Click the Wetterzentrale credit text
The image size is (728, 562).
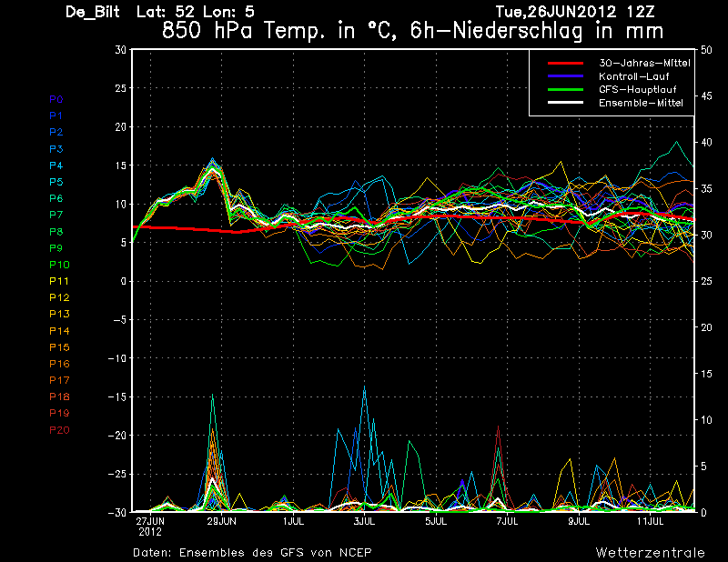(651, 553)
